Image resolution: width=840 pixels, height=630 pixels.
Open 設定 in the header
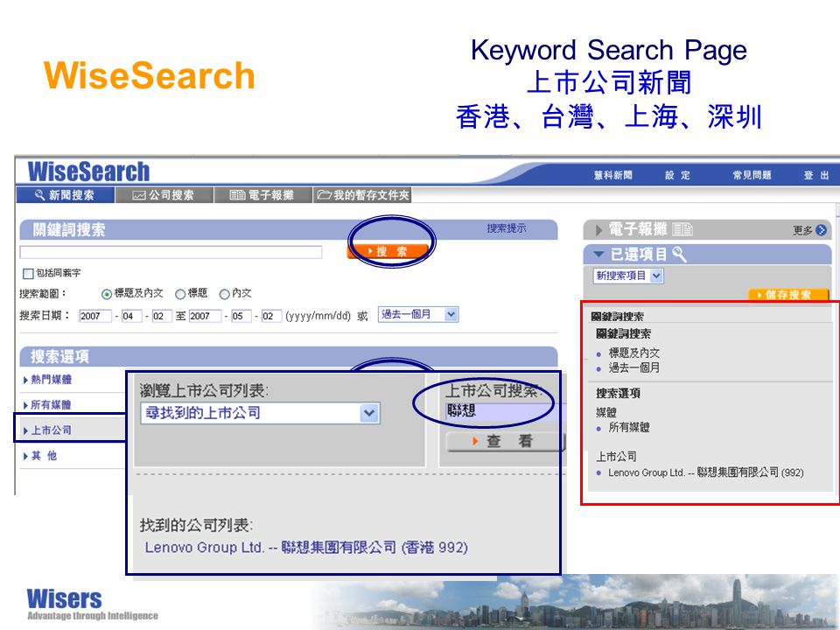pos(677,175)
